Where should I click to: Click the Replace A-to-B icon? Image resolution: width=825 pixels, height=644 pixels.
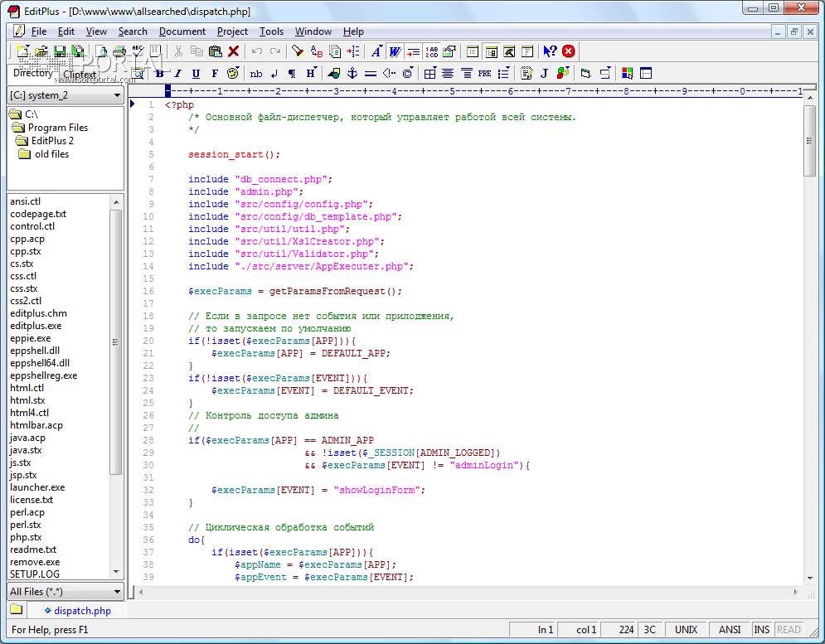point(316,51)
